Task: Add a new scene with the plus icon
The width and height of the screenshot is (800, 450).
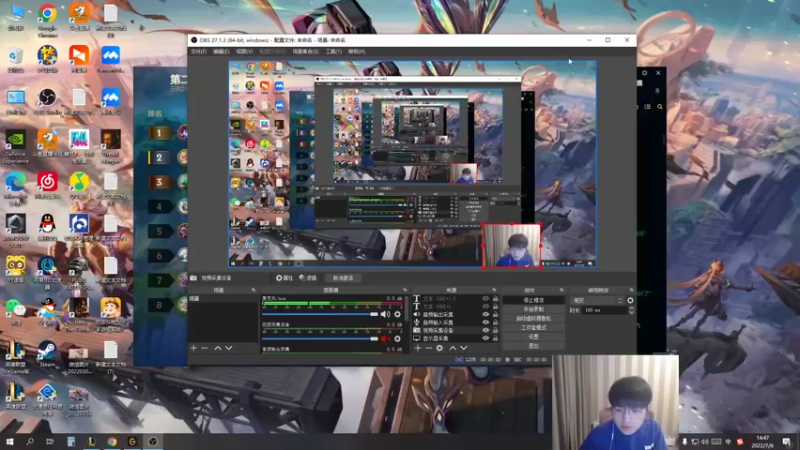Action: pyautogui.click(x=193, y=348)
